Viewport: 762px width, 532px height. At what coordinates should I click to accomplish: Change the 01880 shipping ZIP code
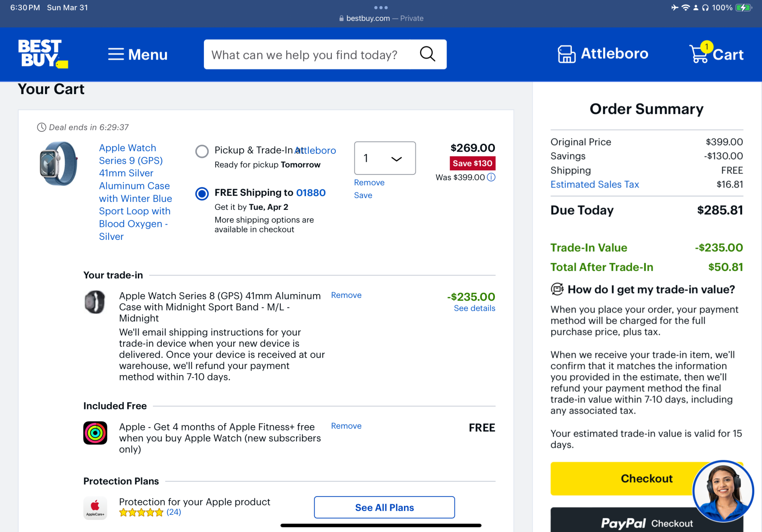[x=311, y=193]
